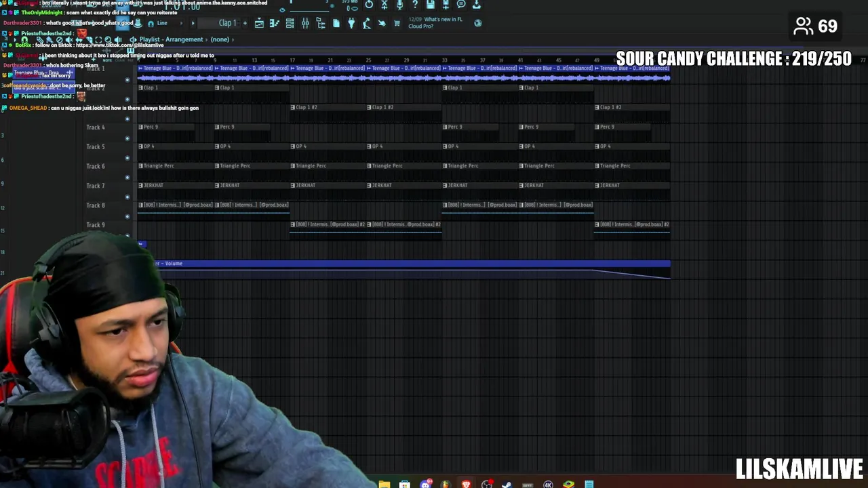Toggle the magnet snap icon
The height and width of the screenshot is (488, 868).
(x=151, y=24)
